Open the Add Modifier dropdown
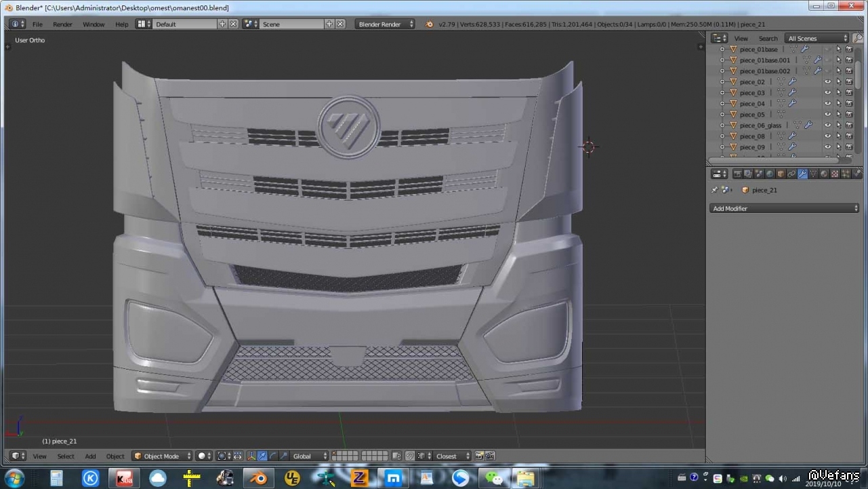The width and height of the screenshot is (868, 489). click(x=784, y=209)
